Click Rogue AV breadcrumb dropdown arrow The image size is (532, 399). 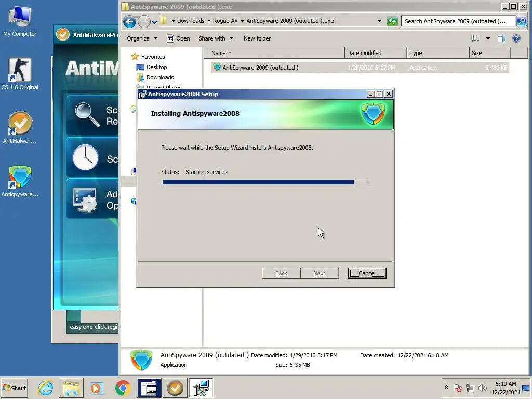pos(242,21)
